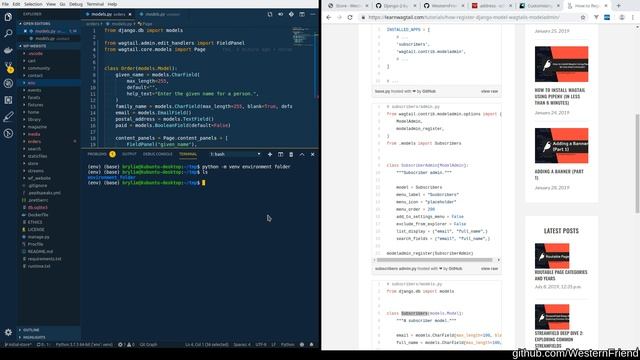Image resolution: width=640 pixels, height=360 pixels.
Task: Open the LICENSE file in the explorer
Action: tap(36, 229)
